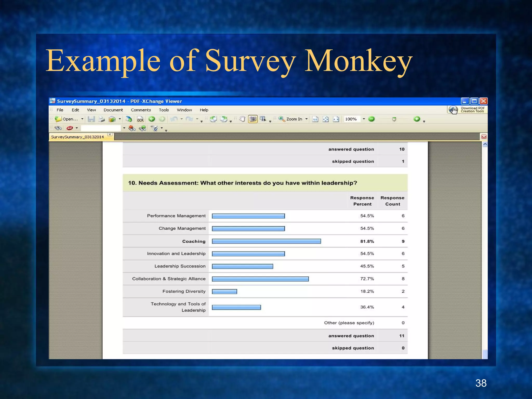Screen dimensions: 532x399
Task: Open the Tools menu
Action: (164, 110)
